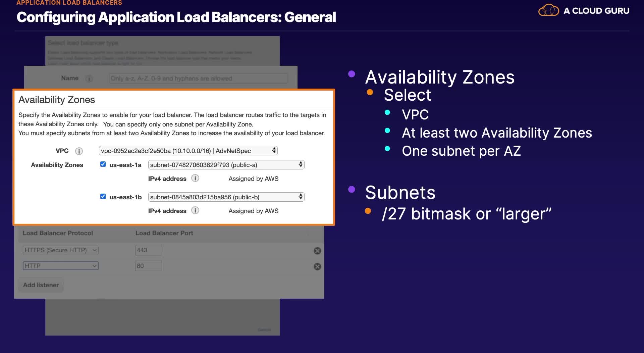Remove the HTTPS 443 listener row
Viewport: 644px width, 353px height.
pyautogui.click(x=317, y=251)
